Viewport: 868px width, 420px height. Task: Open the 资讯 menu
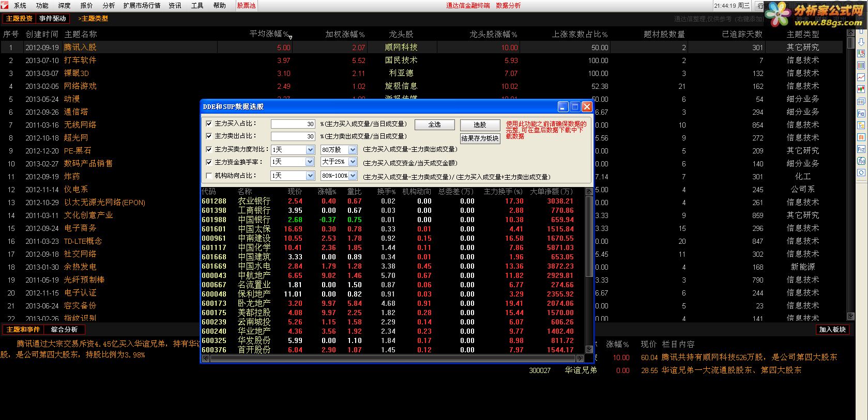(x=175, y=6)
